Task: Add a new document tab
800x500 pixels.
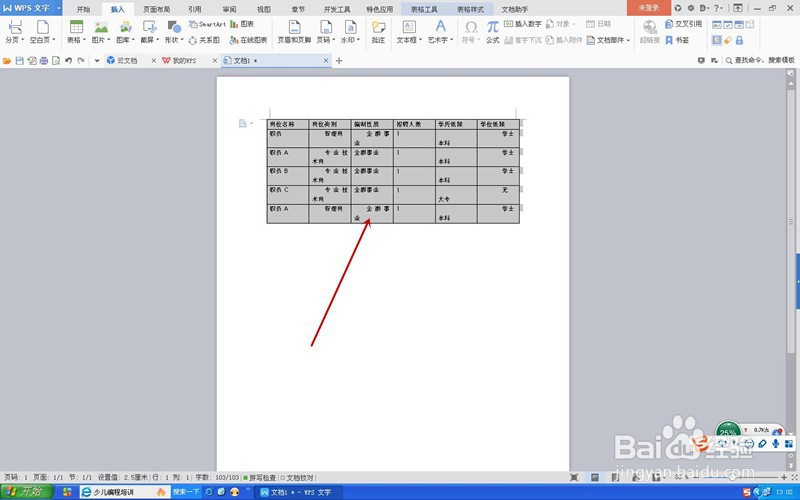Action: (339, 61)
